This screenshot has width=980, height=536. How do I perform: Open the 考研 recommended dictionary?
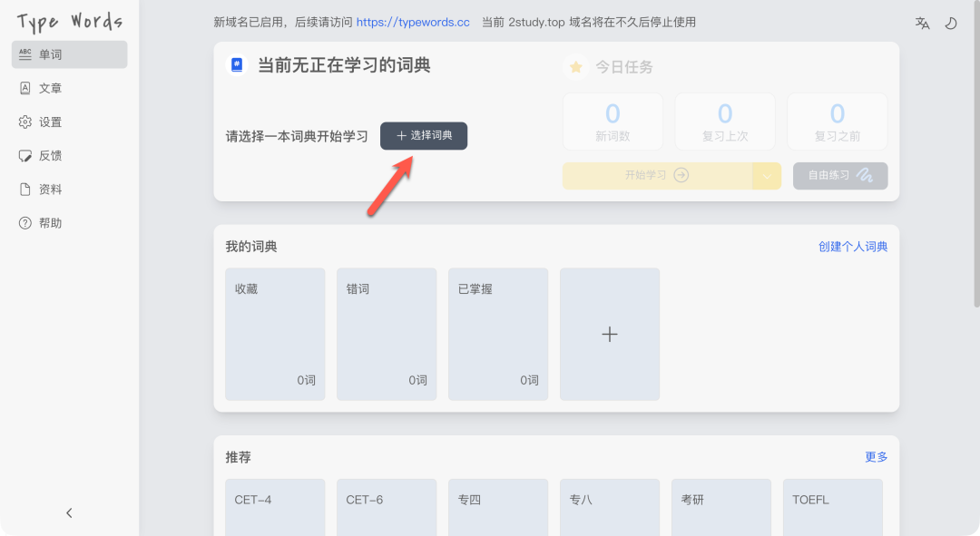[721, 507]
